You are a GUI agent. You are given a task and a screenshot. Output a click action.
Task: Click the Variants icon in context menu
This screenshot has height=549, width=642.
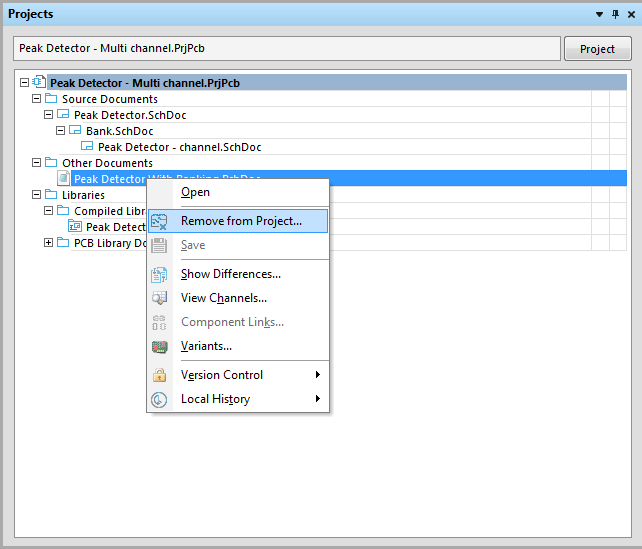pos(159,346)
